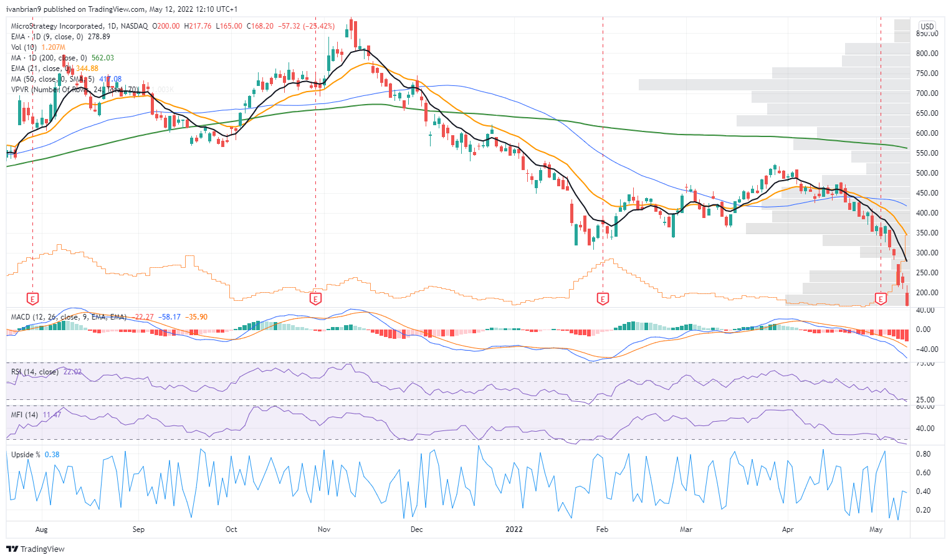Click the earnings 'E' marker below August
Screen dimensions: 951x560
pos(29,298)
